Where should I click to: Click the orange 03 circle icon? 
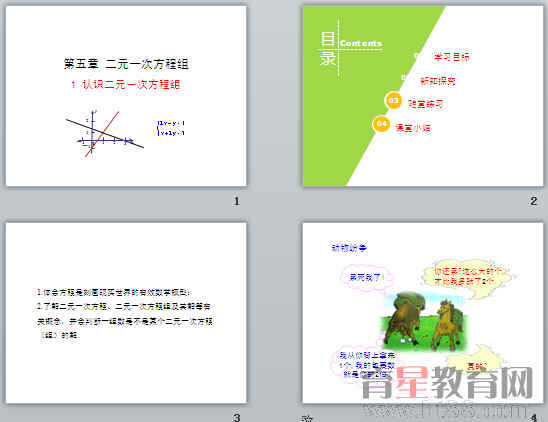tap(393, 100)
